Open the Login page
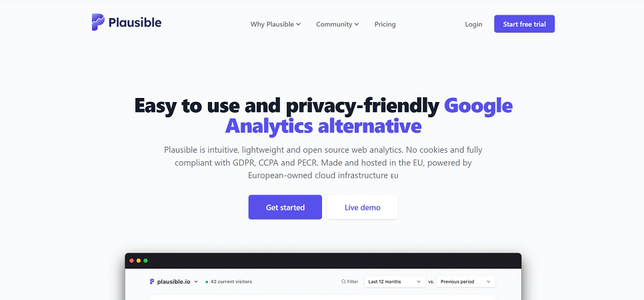Viewport: 644px width, 300px height. tap(473, 24)
